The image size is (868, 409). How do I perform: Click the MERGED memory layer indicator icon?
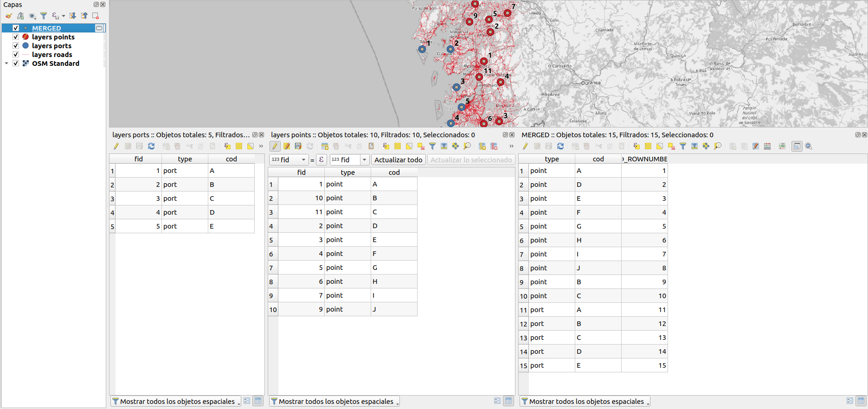pos(99,28)
